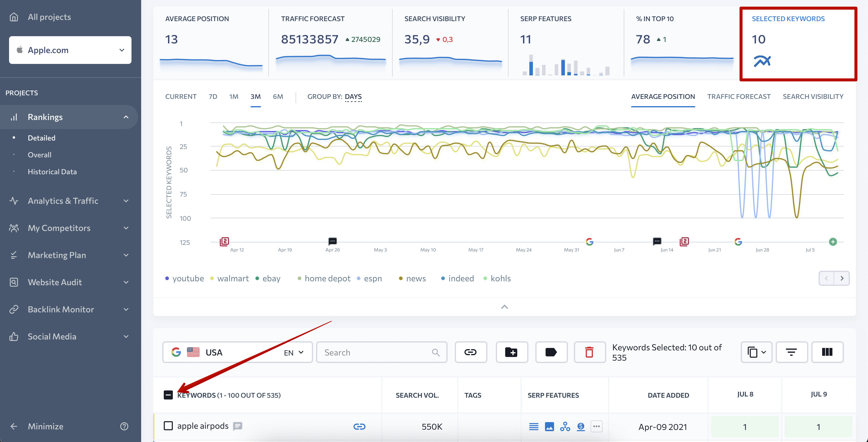Click the delete/trash icon in toolbar
Image resolution: width=868 pixels, height=442 pixels.
pos(590,352)
